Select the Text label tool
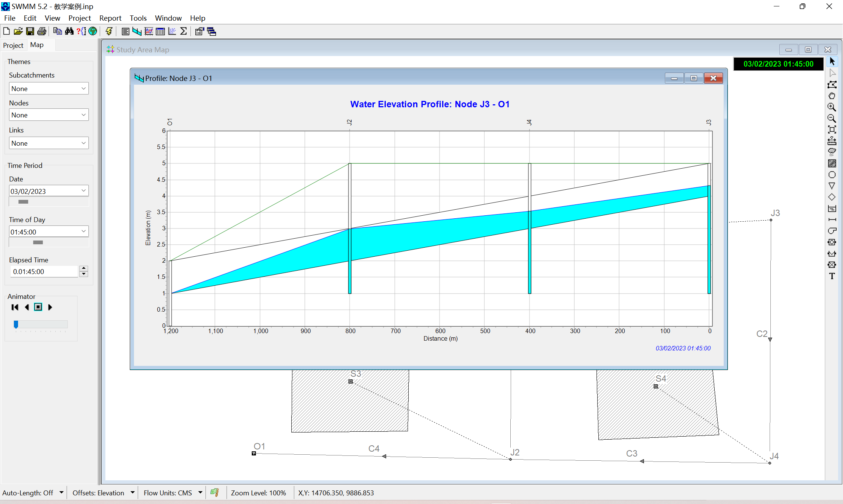843x504 pixels. pyautogui.click(x=832, y=276)
